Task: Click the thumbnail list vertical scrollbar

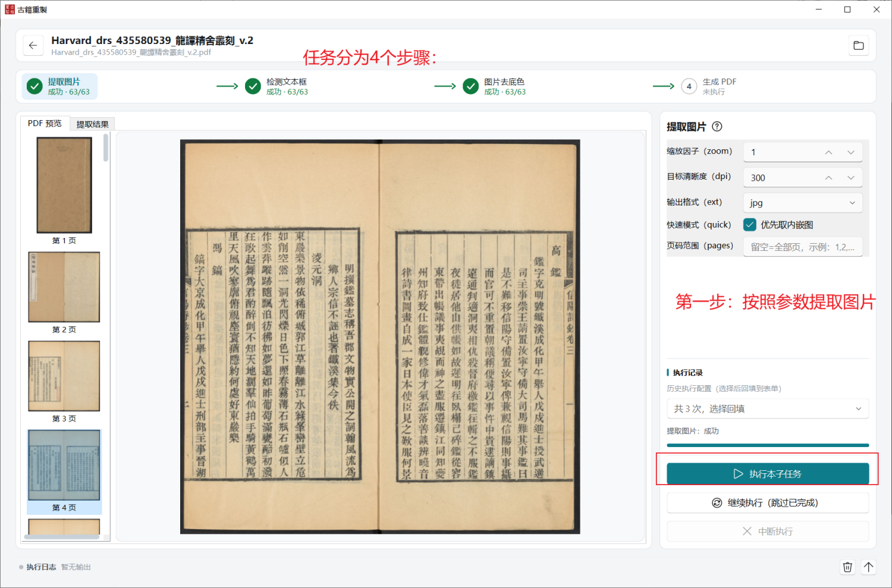Action: (x=106, y=147)
